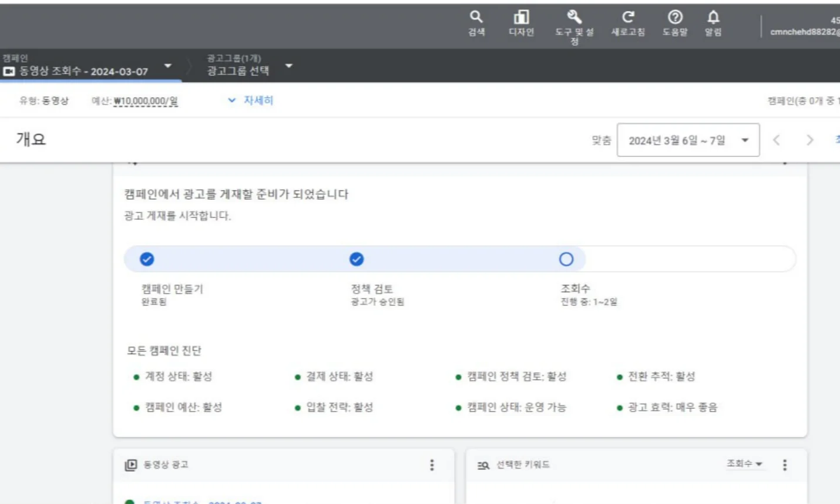Go to next date range arrow

tap(810, 140)
